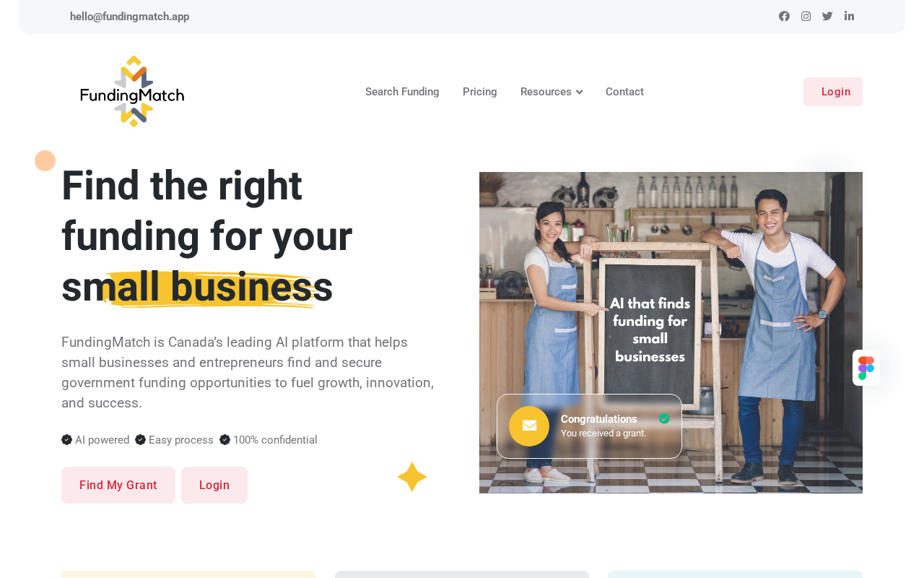Click the green checkmark on Congratulations card
Screen dimensions: 924x578
[664, 418]
